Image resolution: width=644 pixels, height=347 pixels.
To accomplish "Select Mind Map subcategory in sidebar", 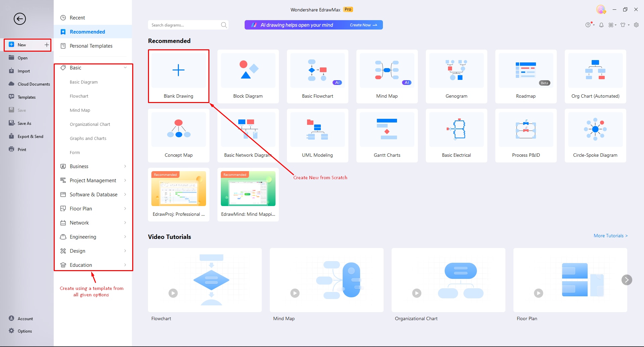I will point(80,110).
